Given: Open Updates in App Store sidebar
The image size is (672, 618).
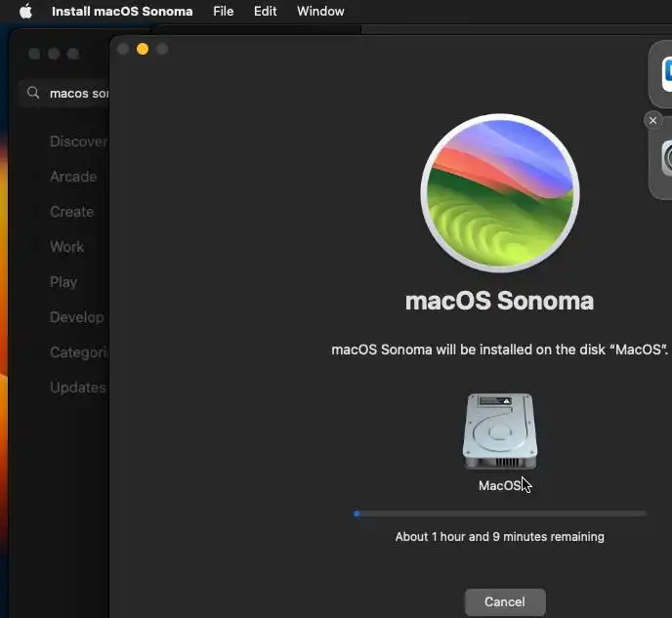Looking at the screenshot, I should (78, 388).
